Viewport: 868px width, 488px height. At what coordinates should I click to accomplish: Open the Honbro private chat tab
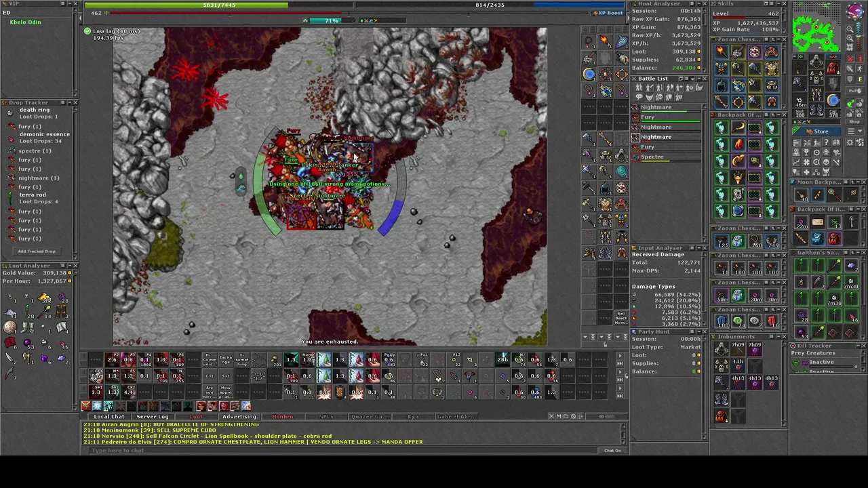pos(283,416)
